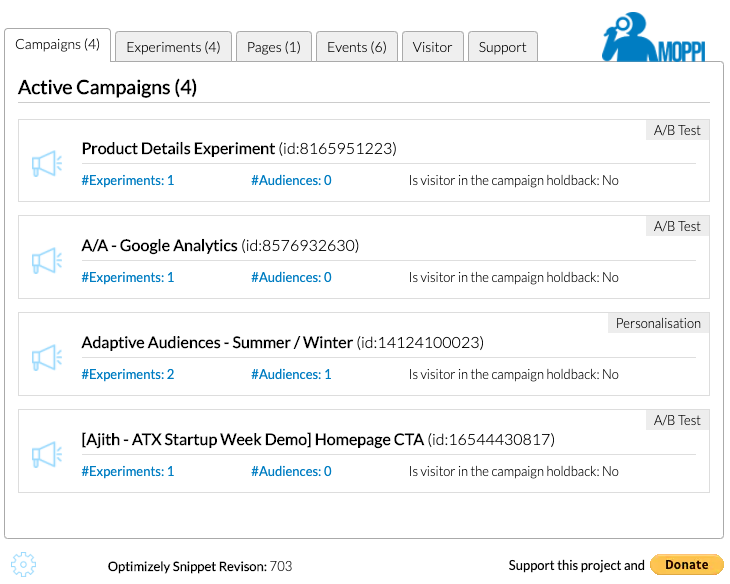
Task: Open #Experiments: 2 for Adaptive Audiences
Action: 128,374
